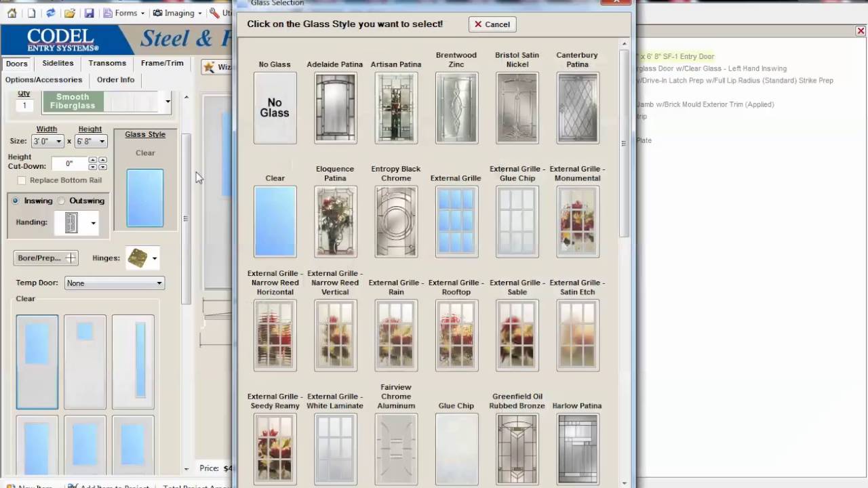868x488 pixels.
Task: Select Bristol Satin Nickel glass style
Action: (517, 108)
